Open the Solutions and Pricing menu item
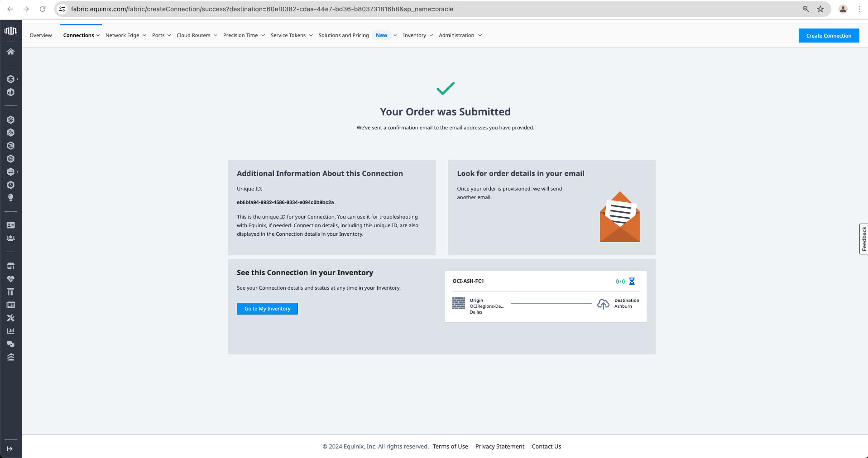868x458 pixels. [x=344, y=35]
